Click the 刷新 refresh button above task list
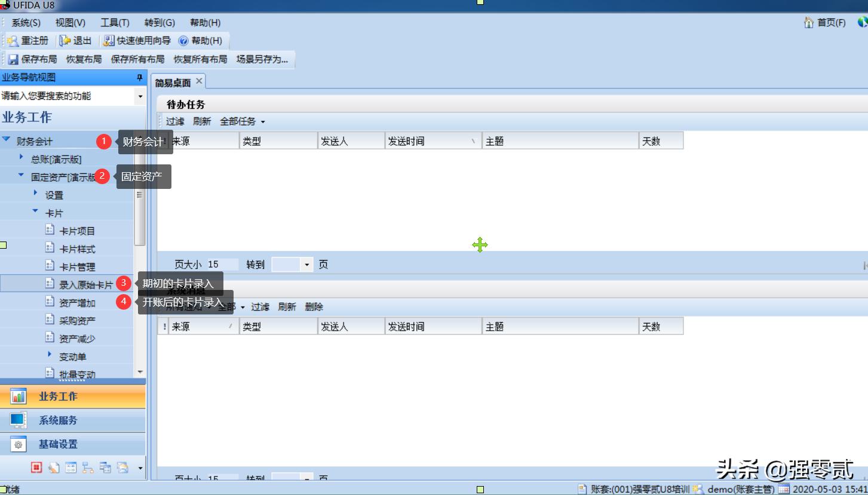The image size is (868, 495). [x=202, y=121]
